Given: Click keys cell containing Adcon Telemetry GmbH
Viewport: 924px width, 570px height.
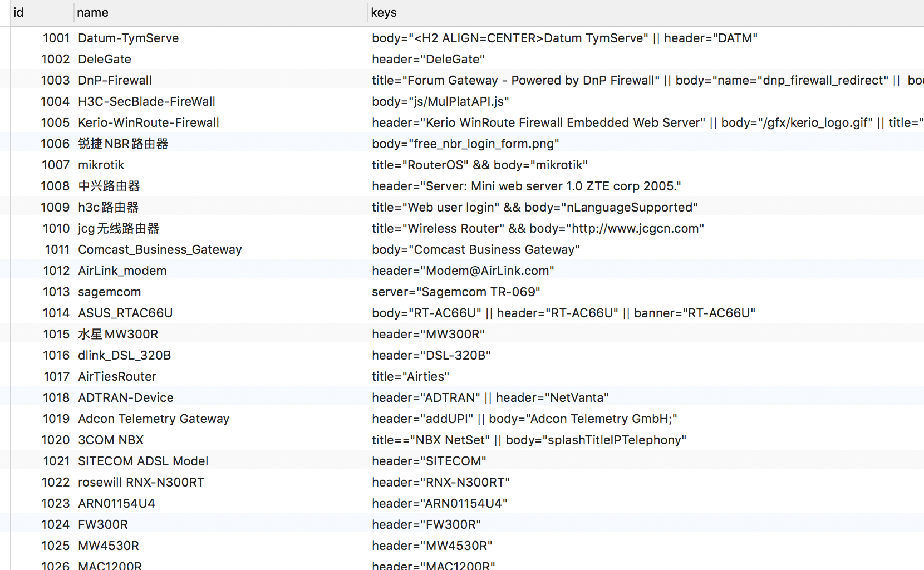Looking at the screenshot, I should coord(646,419).
